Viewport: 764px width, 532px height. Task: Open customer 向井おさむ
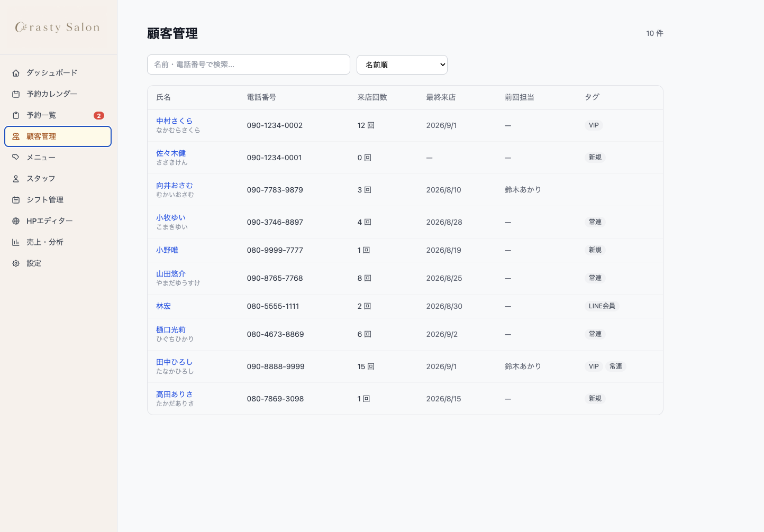[175, 186]
